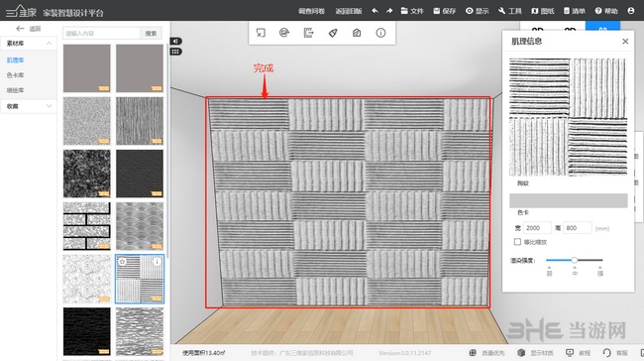Toggle the 质量优先 option in status bar
This screenshot has width=644, height=361.
(486, 353)
